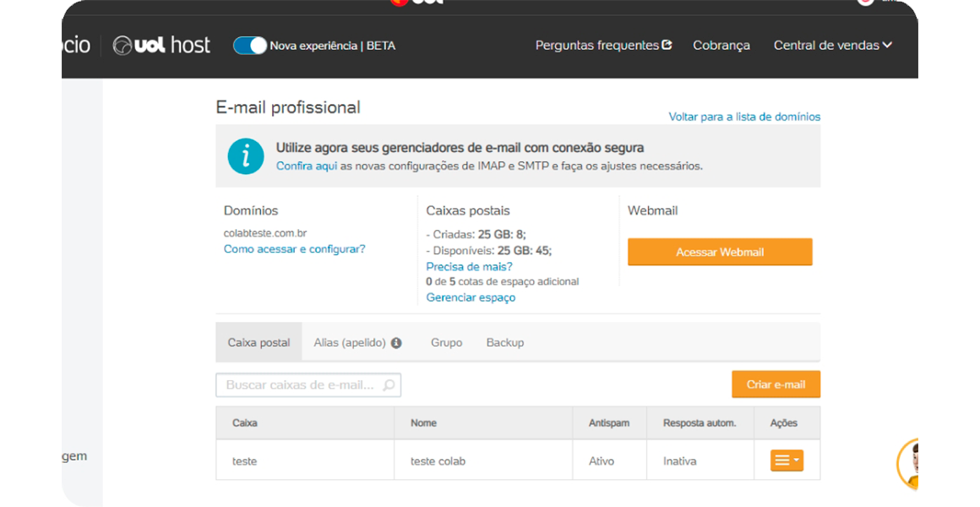
Task: Click the Resposta autom. column header
Action: coord(700,423)
